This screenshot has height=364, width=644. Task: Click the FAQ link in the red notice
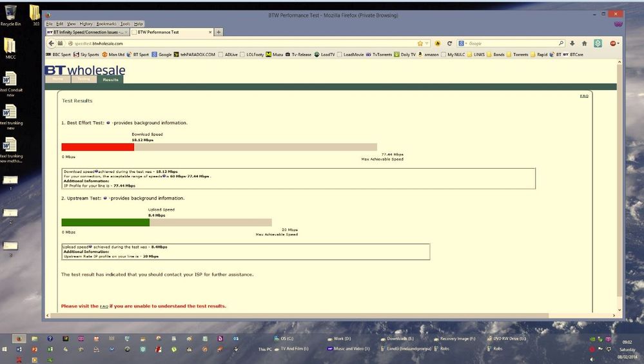[x=104, y=307]
